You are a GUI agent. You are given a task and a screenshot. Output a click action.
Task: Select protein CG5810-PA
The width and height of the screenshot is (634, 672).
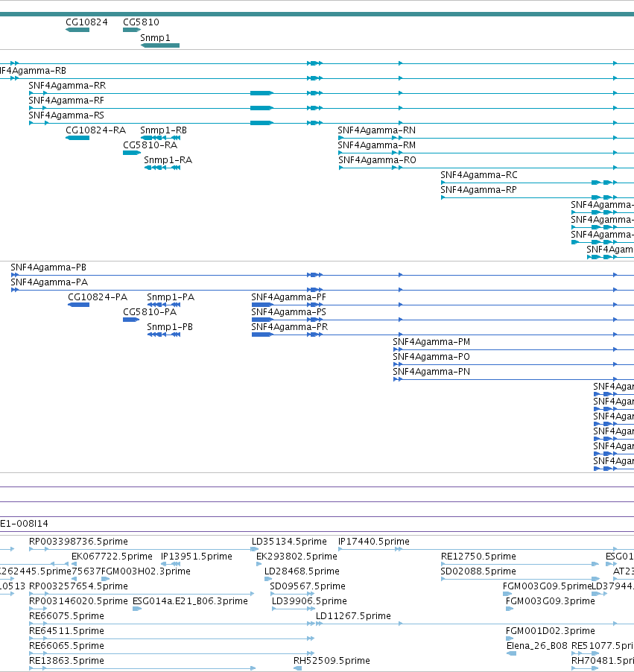(150, 312)
